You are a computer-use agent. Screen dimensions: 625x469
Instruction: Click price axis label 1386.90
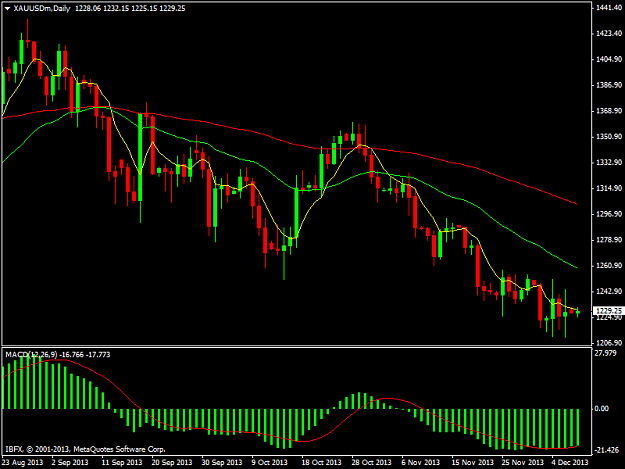click(609, 85)
